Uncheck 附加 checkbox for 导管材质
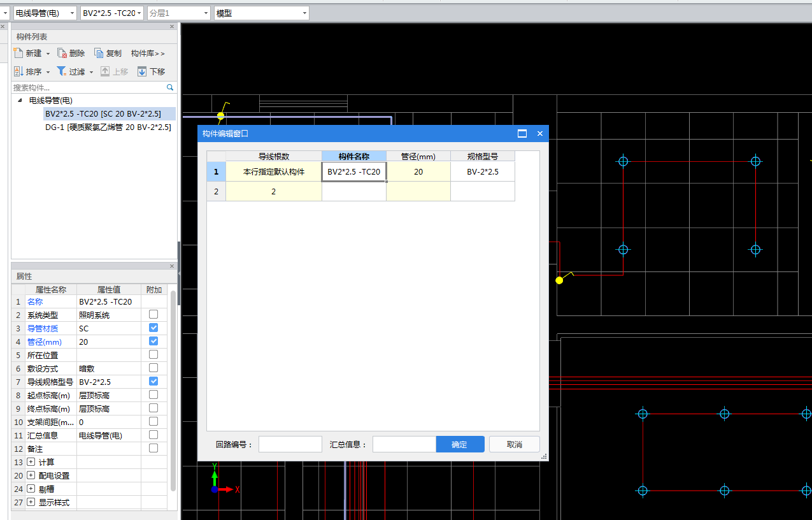This screenshot has height=520, width=812. pos(153,328)
